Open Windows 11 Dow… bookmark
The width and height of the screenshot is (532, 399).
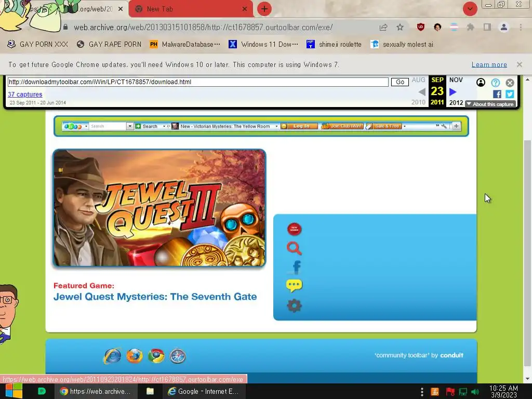pyautogui.click(x=263, y=45)
